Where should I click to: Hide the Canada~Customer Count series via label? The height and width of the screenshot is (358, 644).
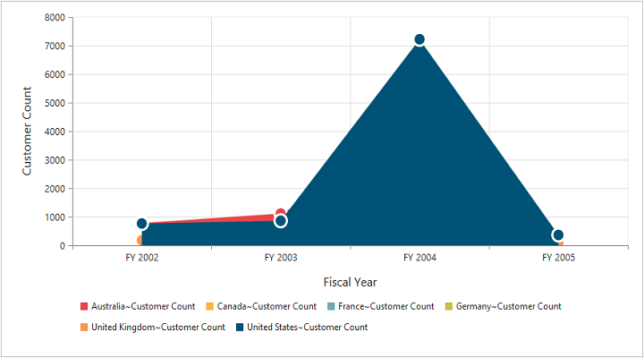click(x=267, y=306)
